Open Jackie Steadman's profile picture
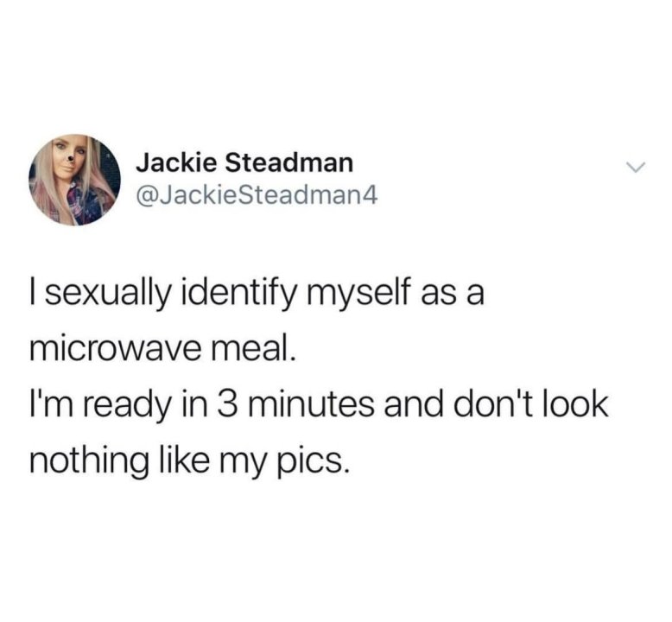Image resolution: width=672 pixels, height=622 pixels. 74,180
